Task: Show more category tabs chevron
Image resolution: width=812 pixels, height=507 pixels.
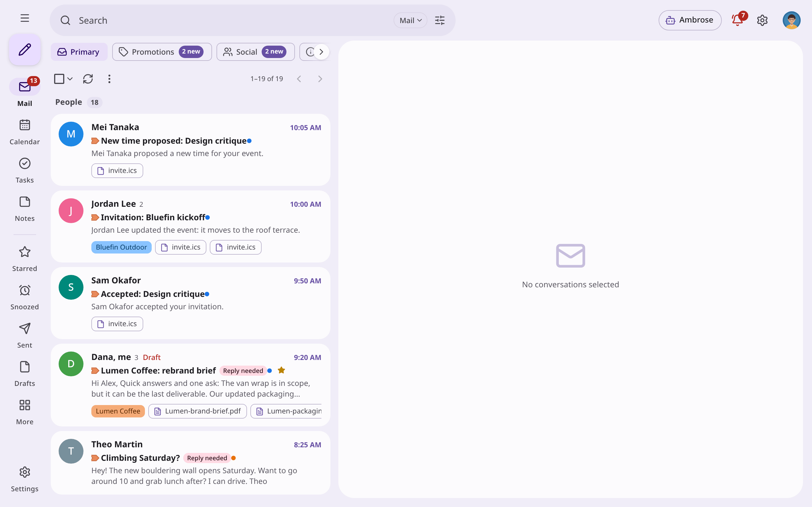Action: [x=321, y=52]
